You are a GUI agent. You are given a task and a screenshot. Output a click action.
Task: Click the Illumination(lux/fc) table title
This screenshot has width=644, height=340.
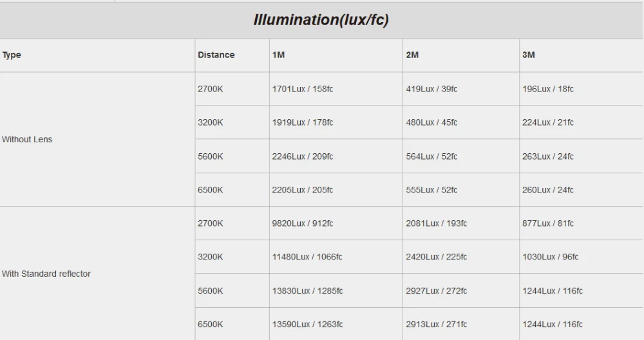[321, 20]
